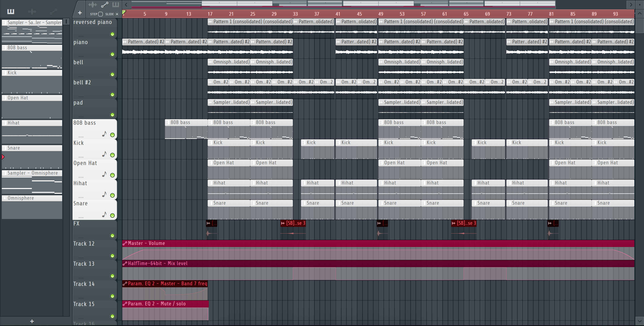Open Master - Volume automation clip menu
644x326 pixels.
[125, 243]
